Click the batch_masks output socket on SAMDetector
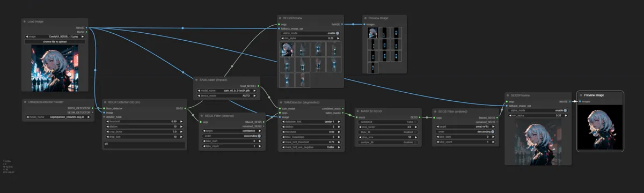The image size is (644, 193). click(342, 113)
